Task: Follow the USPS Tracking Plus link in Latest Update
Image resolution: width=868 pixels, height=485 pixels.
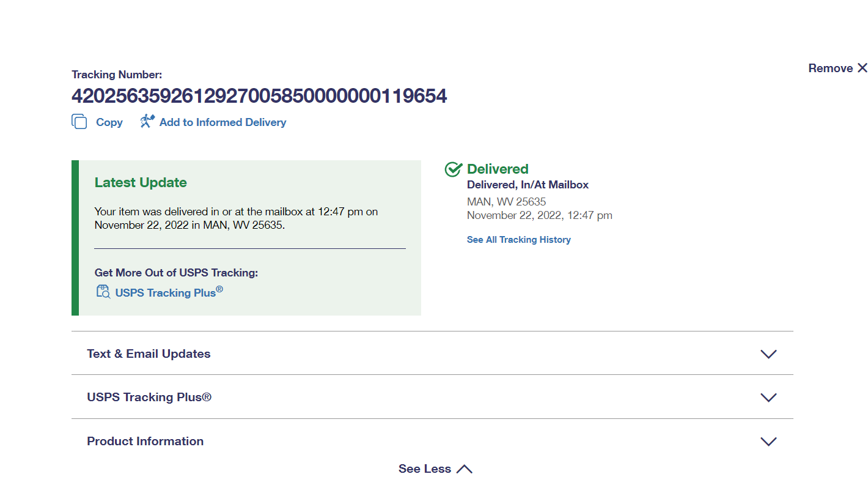Action: click(x=166, y=292)
